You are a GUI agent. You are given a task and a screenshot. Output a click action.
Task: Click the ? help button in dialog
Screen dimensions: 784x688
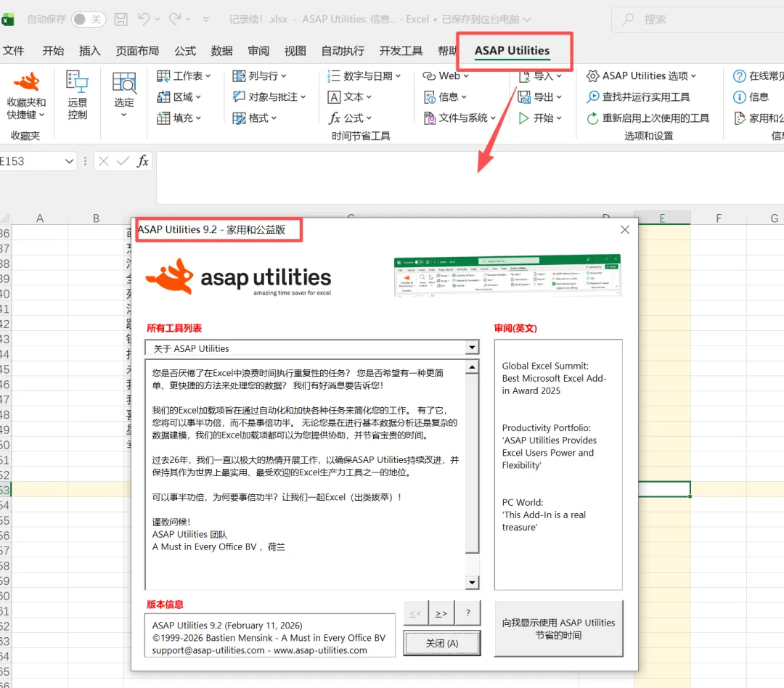point(467,613)
